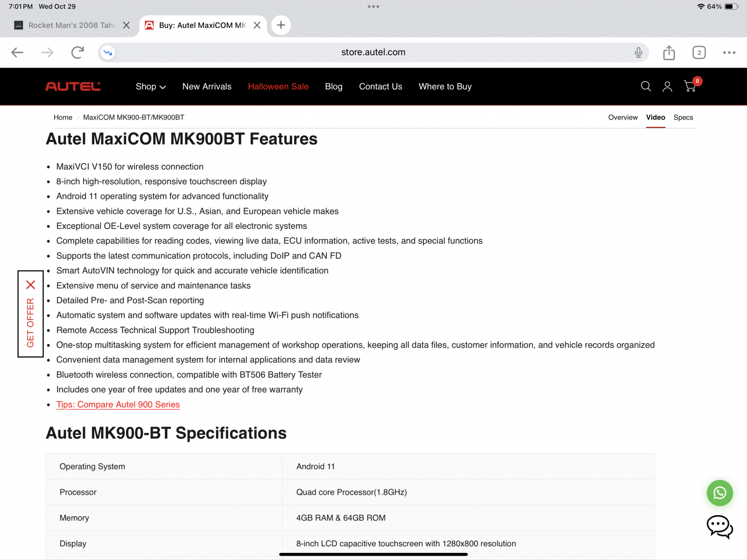Open the tab switcher showing 2 tabs
This screenshot has height=560, width=747.
coord(699,52)
